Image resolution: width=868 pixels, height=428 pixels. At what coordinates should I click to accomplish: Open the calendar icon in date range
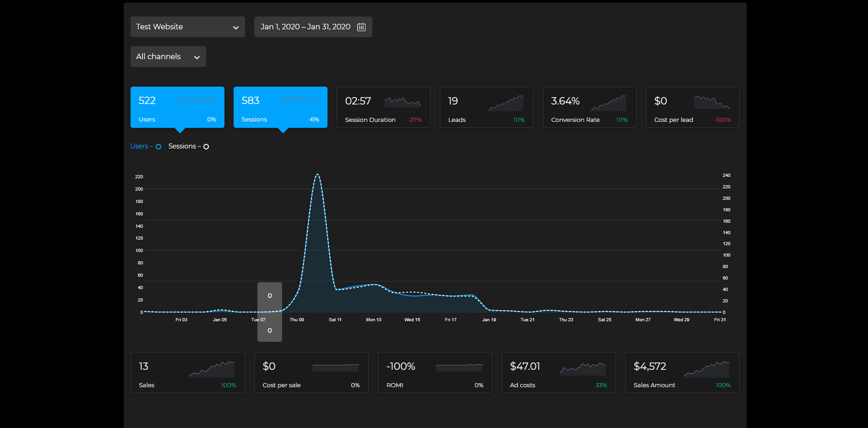(x=361, y=27)
